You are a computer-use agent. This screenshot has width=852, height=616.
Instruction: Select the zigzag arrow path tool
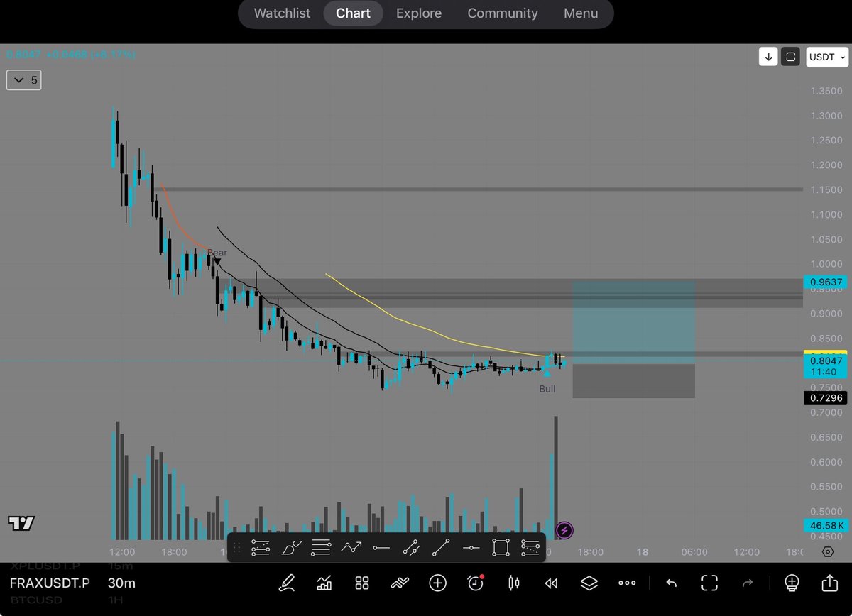click(x=351, y=547)
